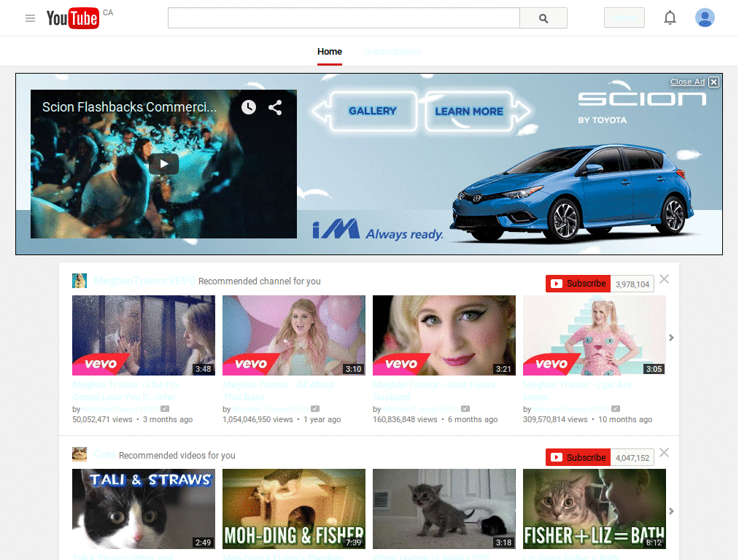Click 3,978,104 subscriber count
Image resolution: width=747 pixels, height=560 pixels.
(632, 284)
